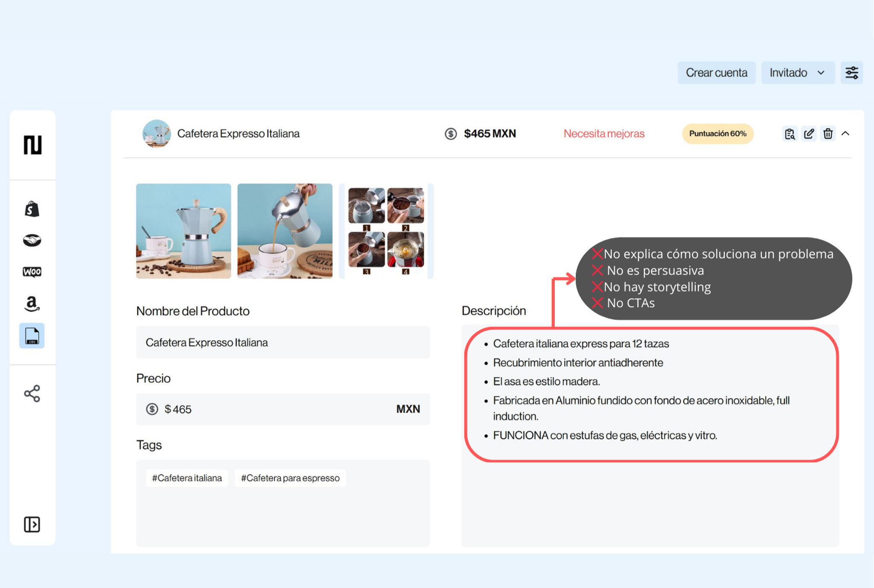Select the pouring coffee thumbnail image
The image size is (874, 588).
[x=285, y=231]
